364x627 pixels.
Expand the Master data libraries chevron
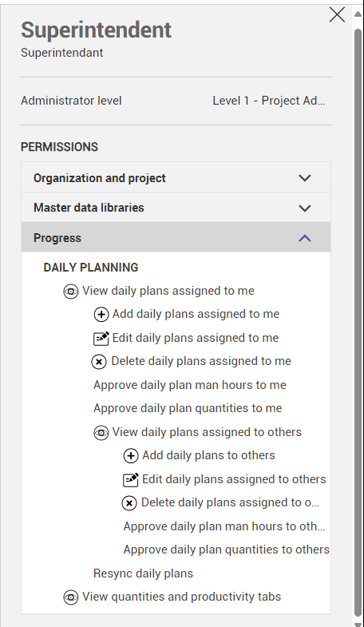click(305, 208)
